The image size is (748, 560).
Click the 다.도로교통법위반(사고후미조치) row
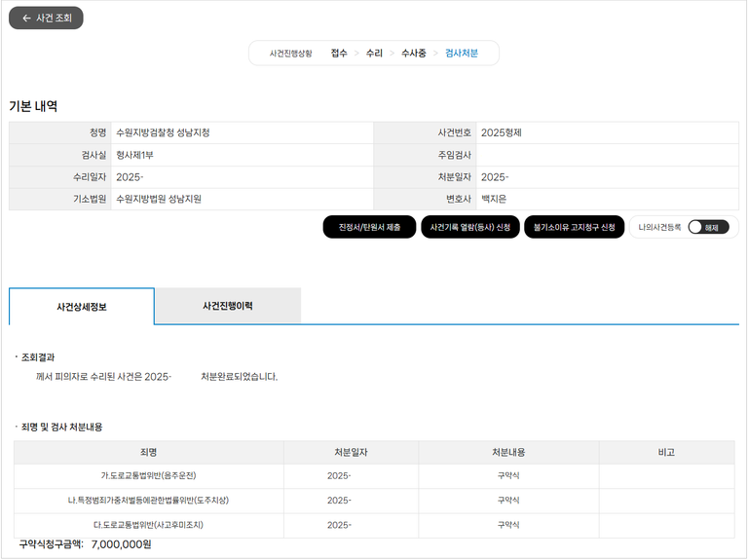tap(148, 525)
